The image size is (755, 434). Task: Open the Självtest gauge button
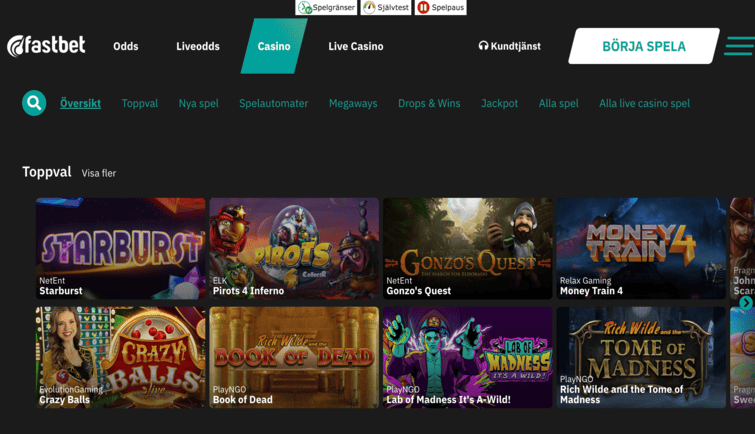pos(386,7)
